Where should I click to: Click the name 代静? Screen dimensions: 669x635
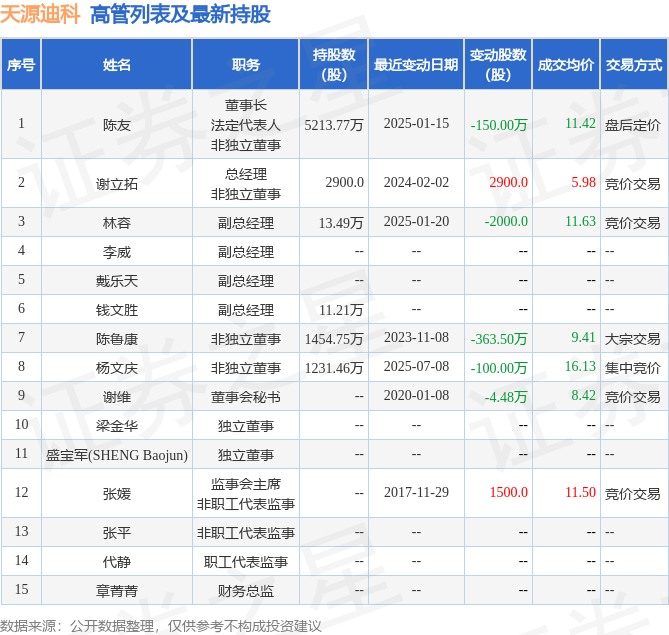click(116, 562)
